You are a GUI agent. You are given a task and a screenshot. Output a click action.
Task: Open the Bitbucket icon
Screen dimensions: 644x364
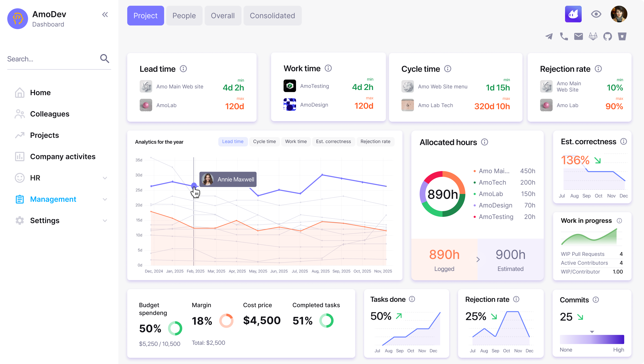pyautogui.click(x=622, y=36)
